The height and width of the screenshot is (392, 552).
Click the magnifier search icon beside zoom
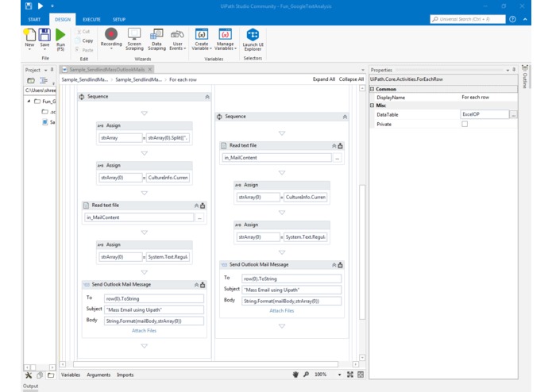point(307,375)
